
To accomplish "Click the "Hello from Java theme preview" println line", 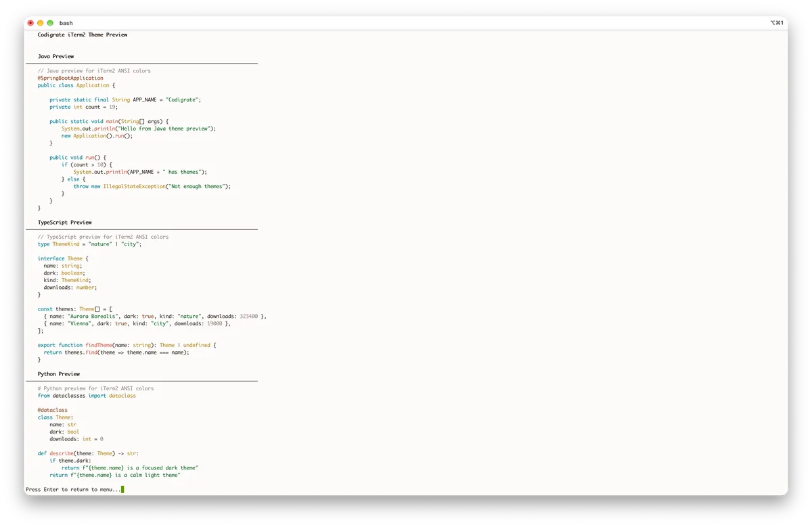I will (x=139, y=129).
